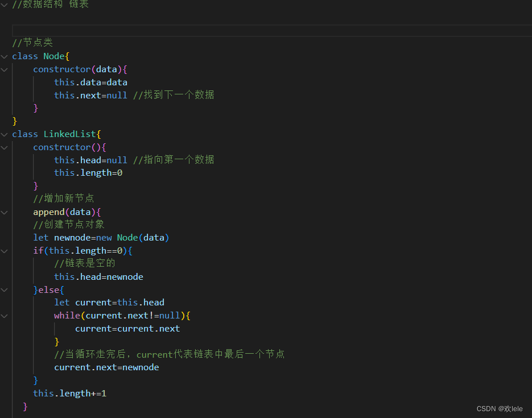Fold the empty constructor() block chevron
The image size is (532, 418).
pos(5,148)
